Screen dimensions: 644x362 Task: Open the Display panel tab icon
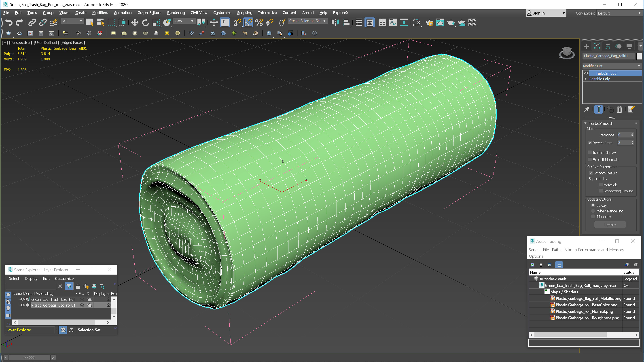(x=629, y=46)
